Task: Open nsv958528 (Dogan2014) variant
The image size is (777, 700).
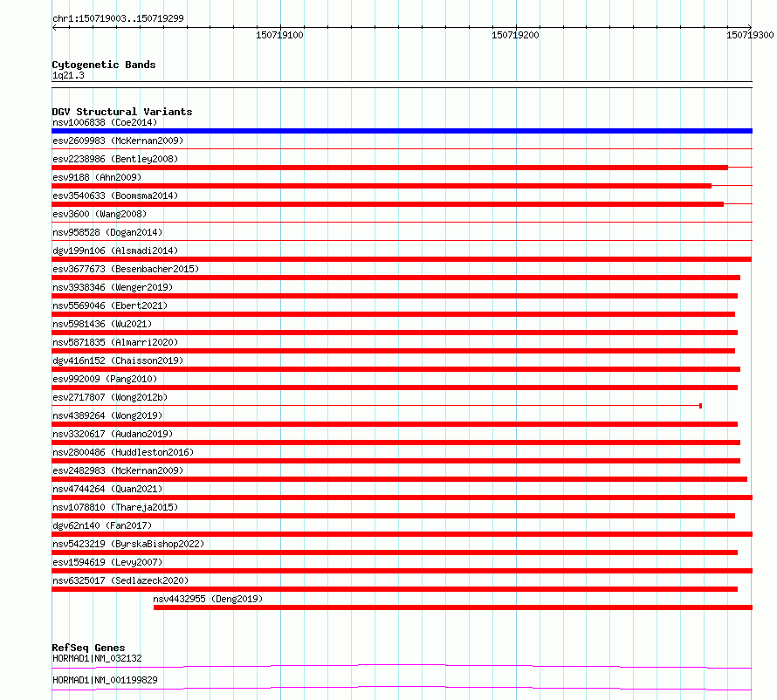Action: click(x=107, y=232)
